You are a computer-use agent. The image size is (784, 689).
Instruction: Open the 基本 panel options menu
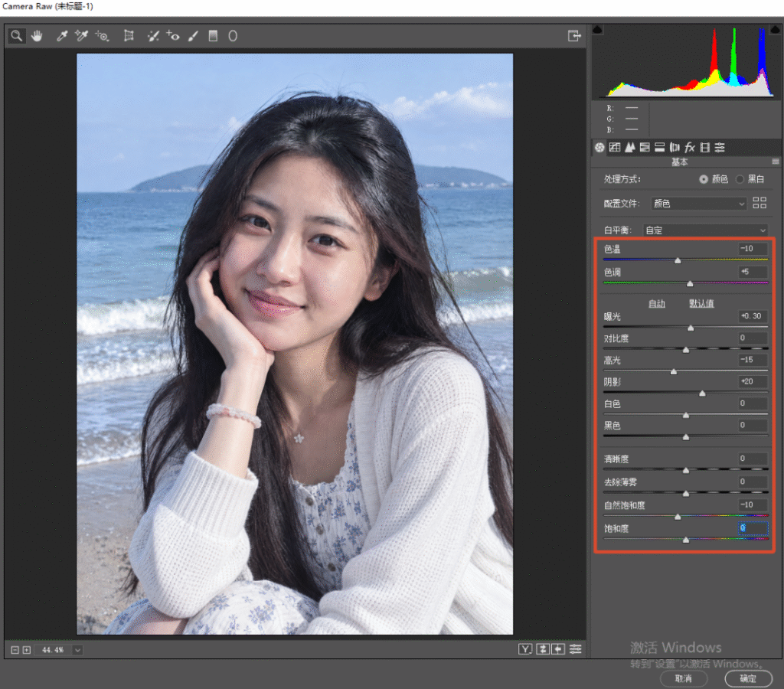click(776, 162)
